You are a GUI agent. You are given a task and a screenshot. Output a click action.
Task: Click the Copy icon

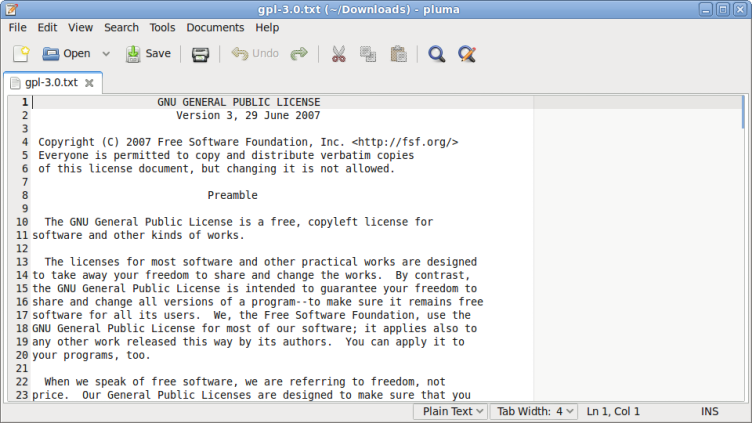coord(368,54)
